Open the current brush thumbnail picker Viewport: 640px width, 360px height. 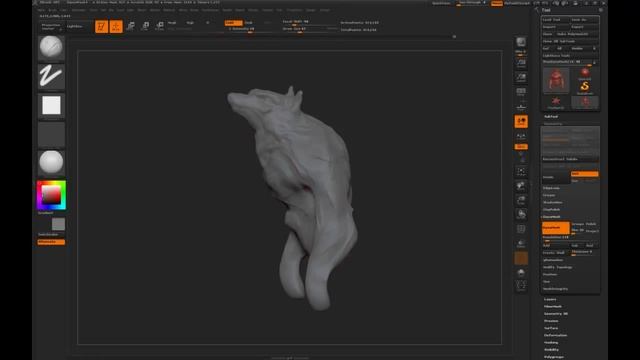click(51, 47)
